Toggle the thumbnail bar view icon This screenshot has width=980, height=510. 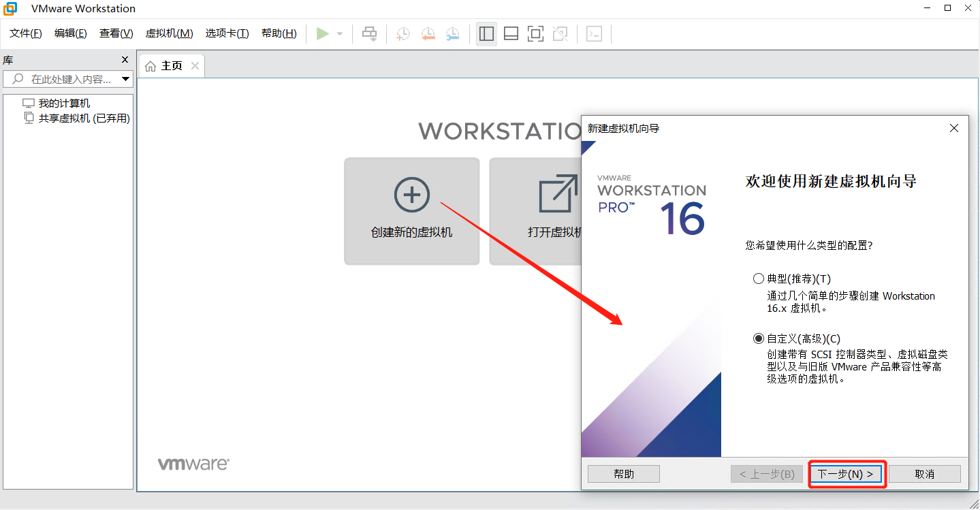[511, 33]
